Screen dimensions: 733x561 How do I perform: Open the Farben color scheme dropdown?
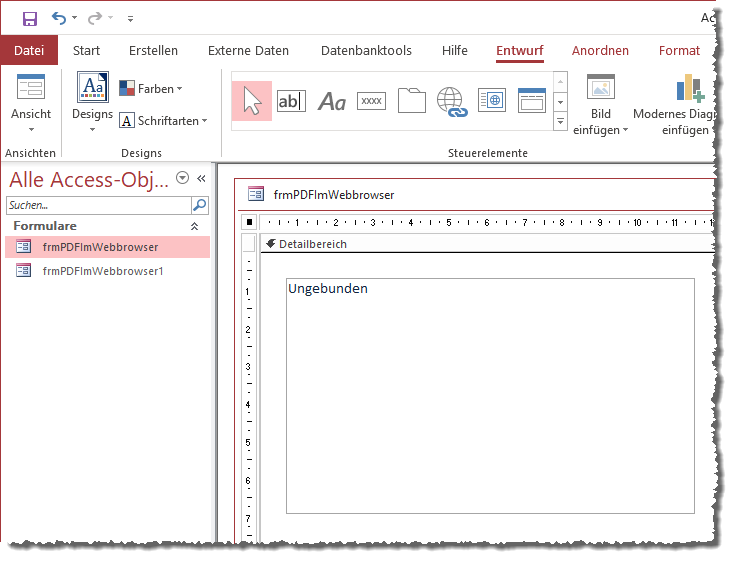click(x=151, y=88)
